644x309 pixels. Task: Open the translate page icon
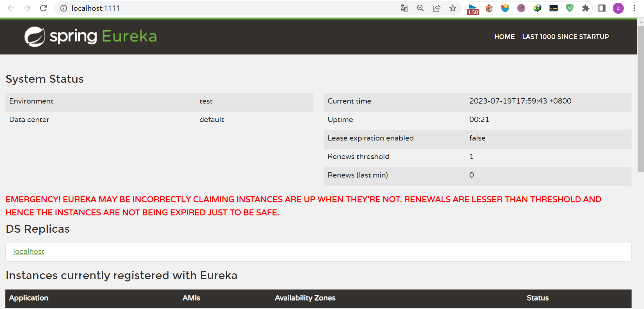coord(404,8)
